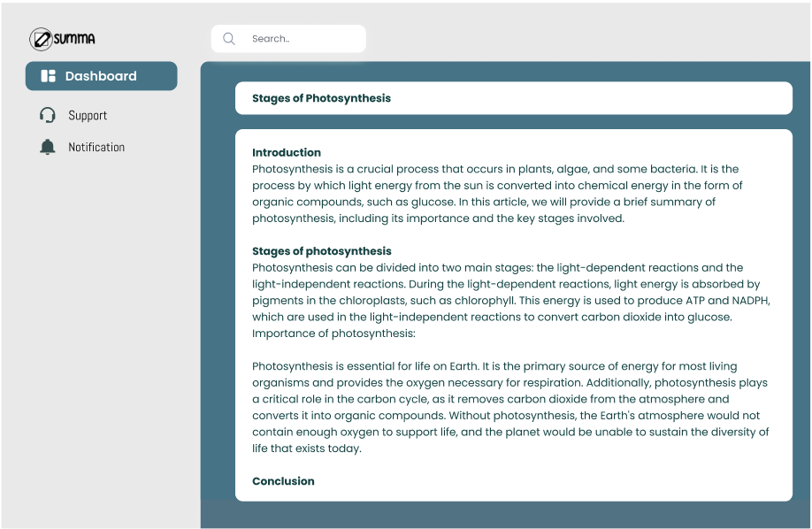Click the Conclusion heading
The height and width of the screenshot is (529, 812).
click(283, 481)
